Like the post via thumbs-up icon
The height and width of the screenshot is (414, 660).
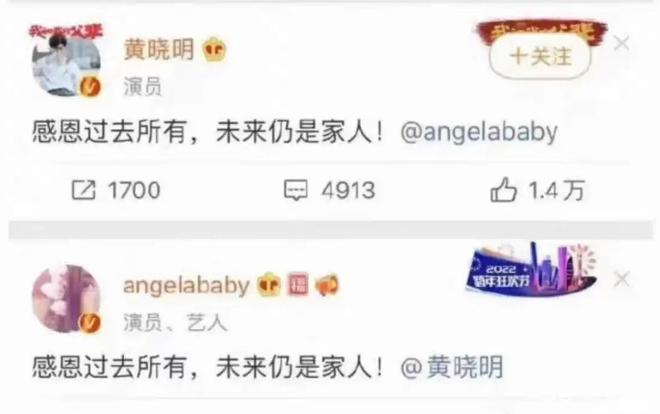click(503, 190)
